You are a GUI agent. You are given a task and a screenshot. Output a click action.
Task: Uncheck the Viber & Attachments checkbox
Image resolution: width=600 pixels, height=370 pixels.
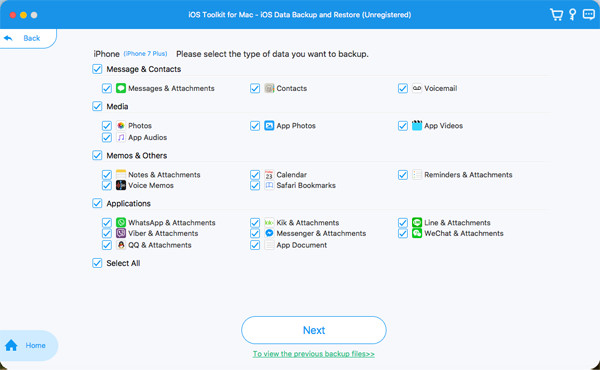tap(107, 233)
